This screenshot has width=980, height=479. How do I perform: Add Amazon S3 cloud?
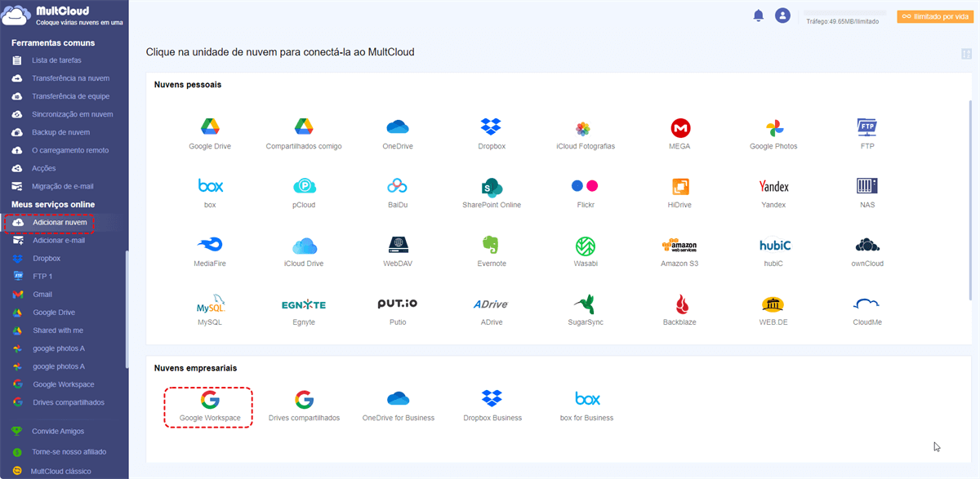(679, 245)
